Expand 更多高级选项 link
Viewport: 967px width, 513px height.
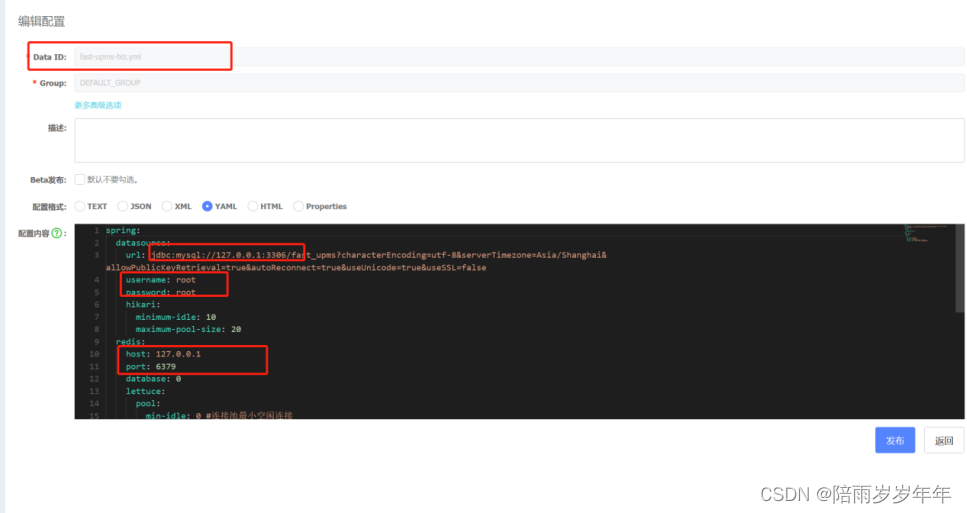click(x=98, y=105)
